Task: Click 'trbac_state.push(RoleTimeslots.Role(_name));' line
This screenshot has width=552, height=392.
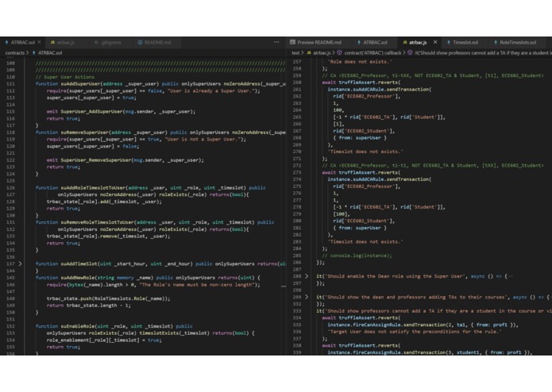Action: tap(108, 298)
